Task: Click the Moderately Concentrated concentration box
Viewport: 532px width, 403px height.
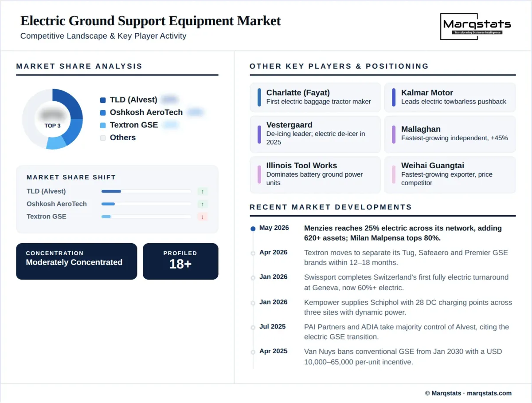Action: point(77,261)
